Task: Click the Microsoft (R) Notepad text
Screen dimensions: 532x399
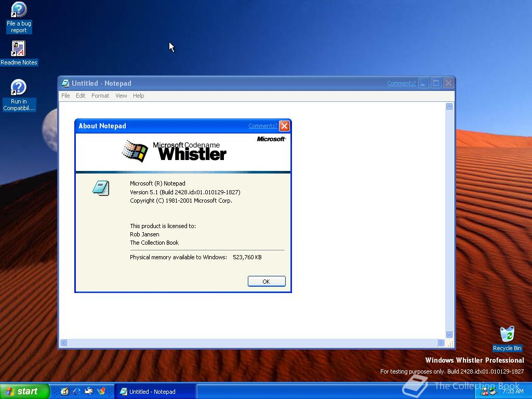Action: pos(157,183)
